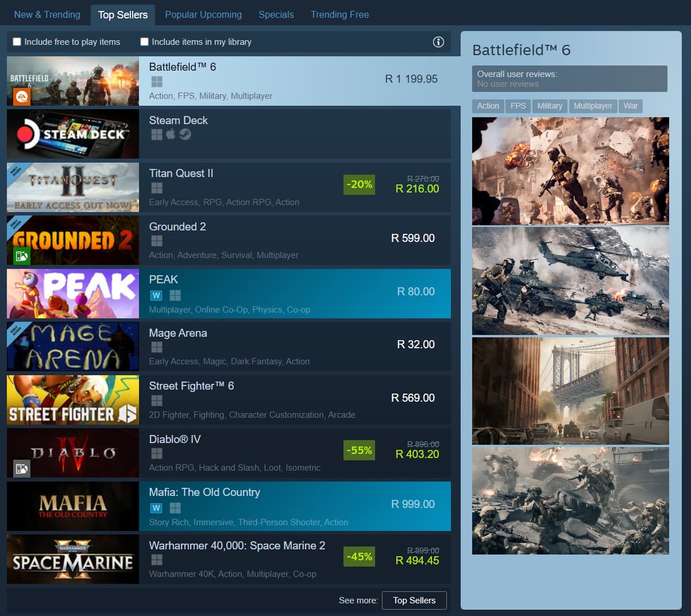Toggle Include items in my library checkbox
This screenshot has width=691, height=616.
tap(145, 42)
